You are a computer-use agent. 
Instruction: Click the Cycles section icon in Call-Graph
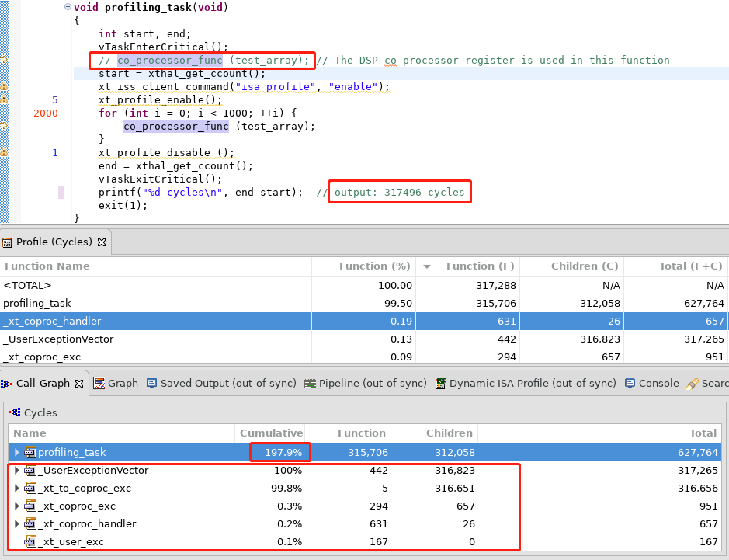pos(14,413)
